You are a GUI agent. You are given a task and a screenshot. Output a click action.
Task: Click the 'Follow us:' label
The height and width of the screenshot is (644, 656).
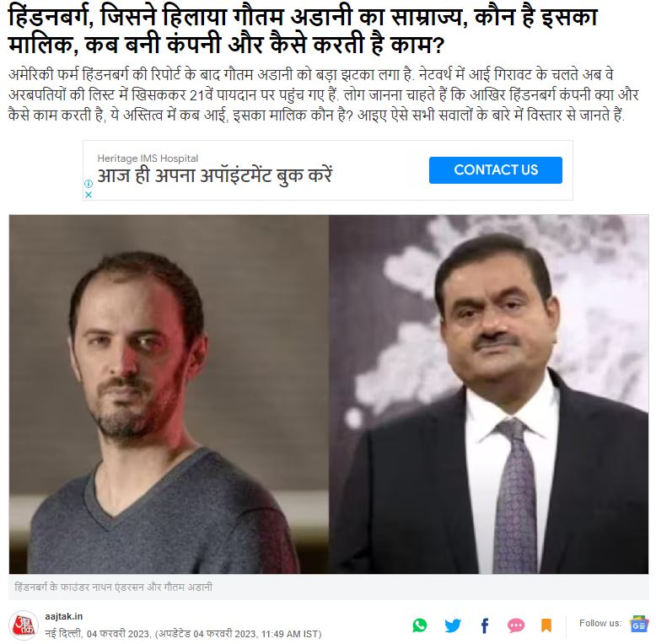click(600, 623)
